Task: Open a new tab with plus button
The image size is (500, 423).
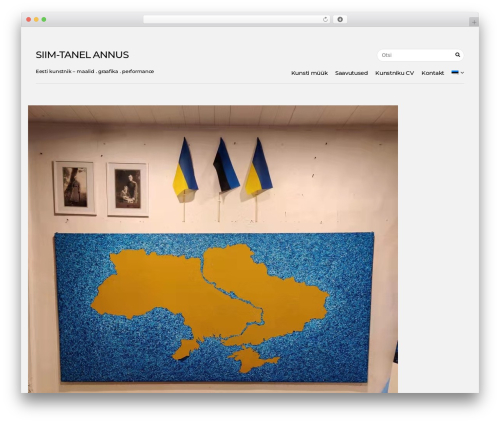Action: (x=474, y=22)
